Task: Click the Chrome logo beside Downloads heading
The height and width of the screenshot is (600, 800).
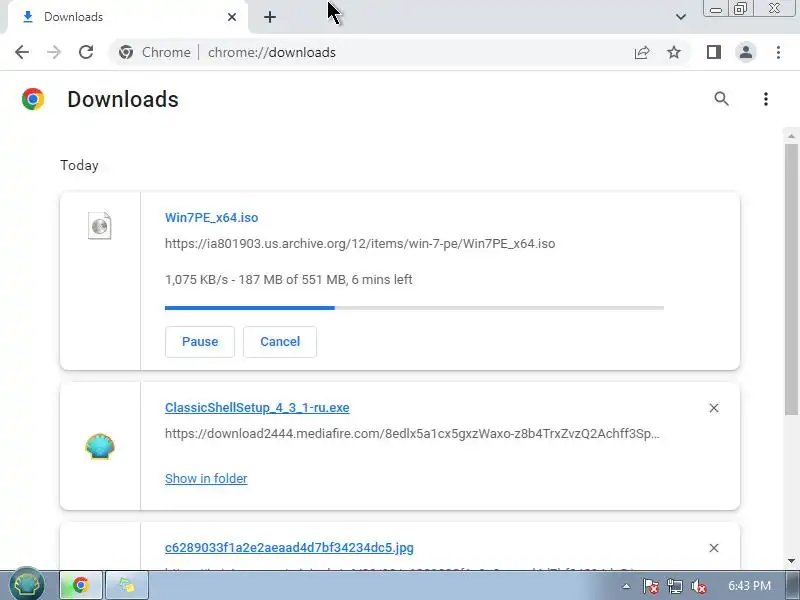Action: coord(33,99)
